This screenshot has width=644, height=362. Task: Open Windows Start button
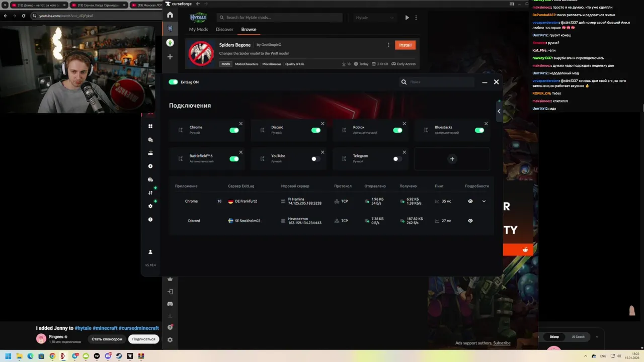pos(8,356)
